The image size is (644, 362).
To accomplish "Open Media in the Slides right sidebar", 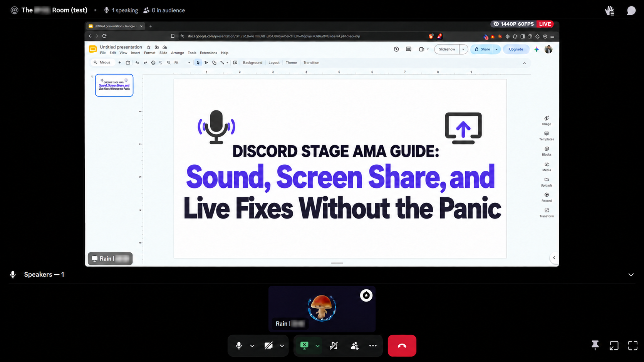I will click(547, 167).
